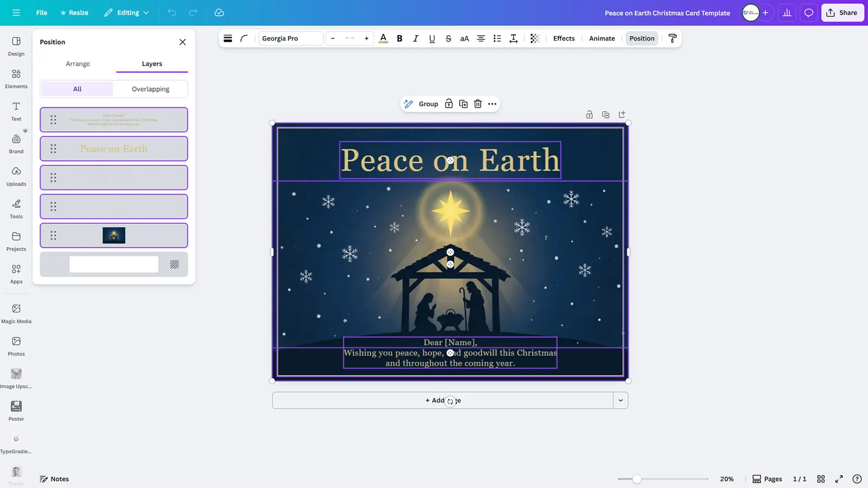Delete the selected elements

pyautogui.click(x=477, y=104)
